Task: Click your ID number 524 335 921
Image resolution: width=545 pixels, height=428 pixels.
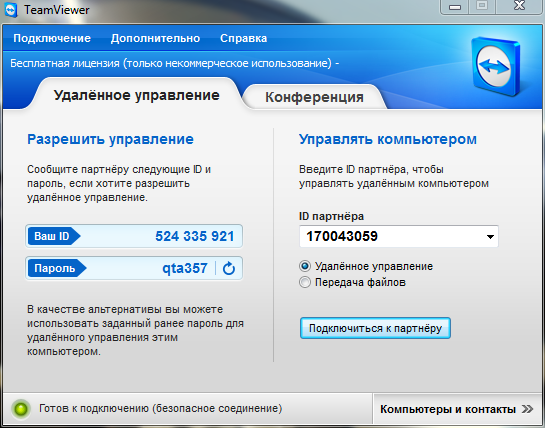Action: (195, 236)
